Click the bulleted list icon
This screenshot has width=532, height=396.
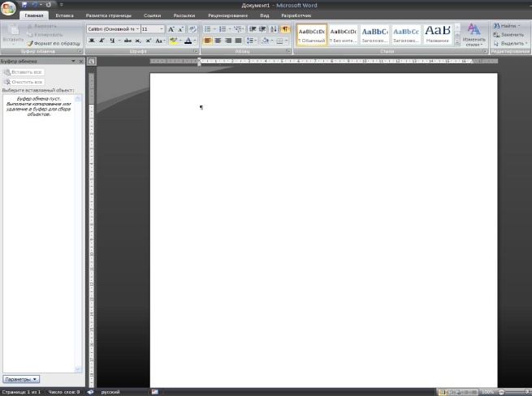[x=208, y=28]
